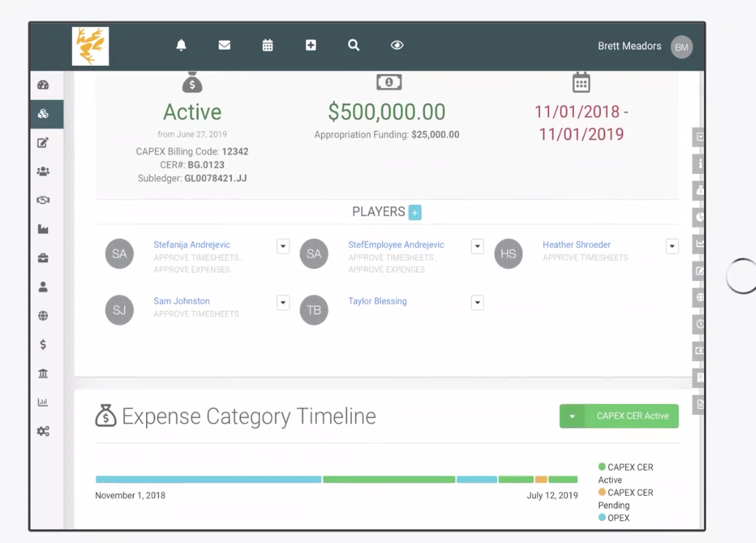Expand dropdown next to Stefanija Andrejevic
The height and width of the screenshot is (543, 756).
click(283, 247)
